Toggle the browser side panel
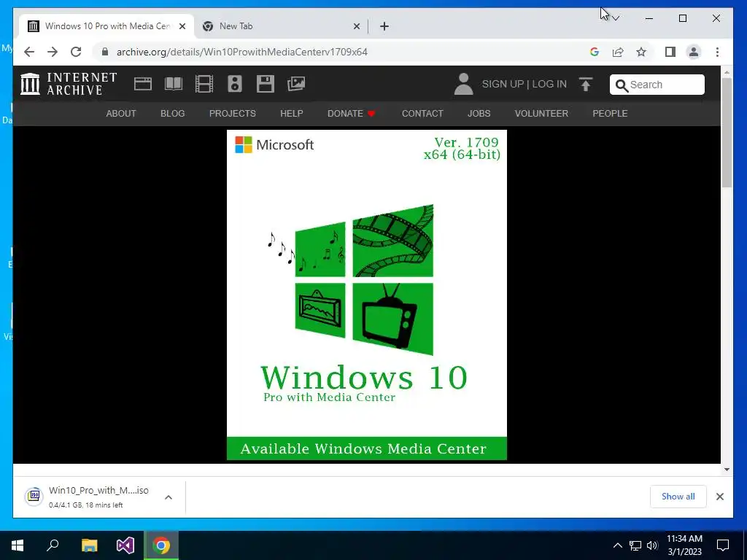The width and height of the screenshot is (747, 560). click(x=670, y=52)
